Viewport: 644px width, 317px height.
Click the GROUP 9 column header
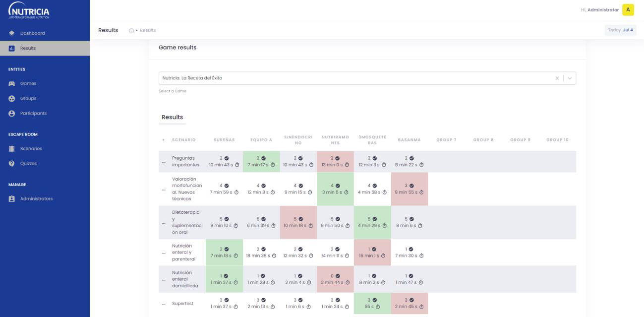tap(521, 140)
